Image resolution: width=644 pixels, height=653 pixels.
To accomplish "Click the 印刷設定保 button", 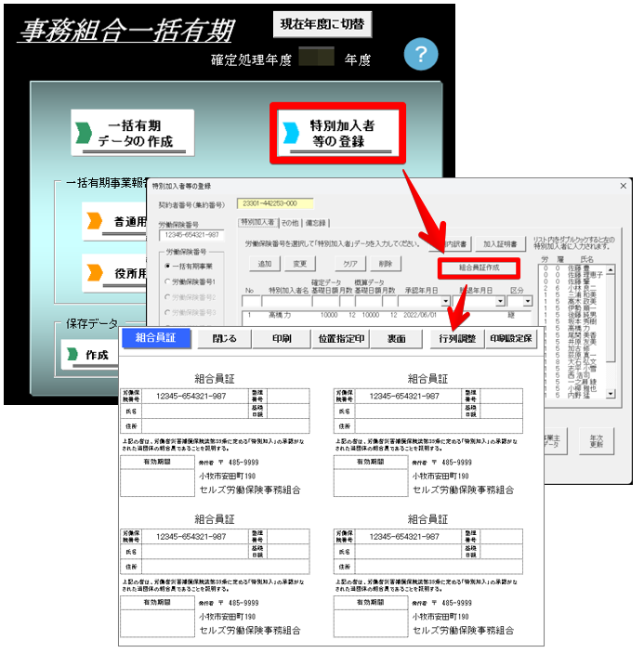I will click(511, 339).
